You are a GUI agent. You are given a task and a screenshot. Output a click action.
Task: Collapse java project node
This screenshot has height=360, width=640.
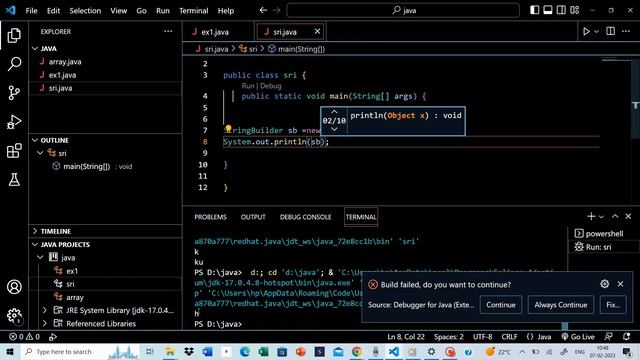point(40,258)
